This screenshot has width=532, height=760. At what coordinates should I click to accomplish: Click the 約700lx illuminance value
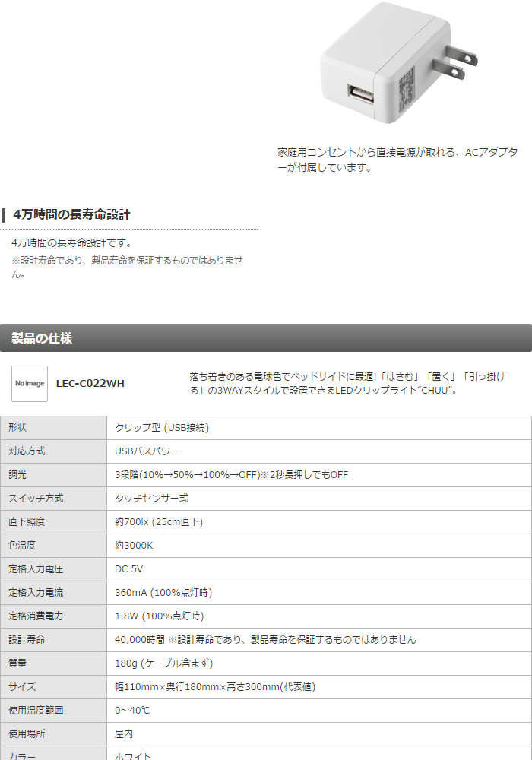pyautogui.click(x=158, y=522)
